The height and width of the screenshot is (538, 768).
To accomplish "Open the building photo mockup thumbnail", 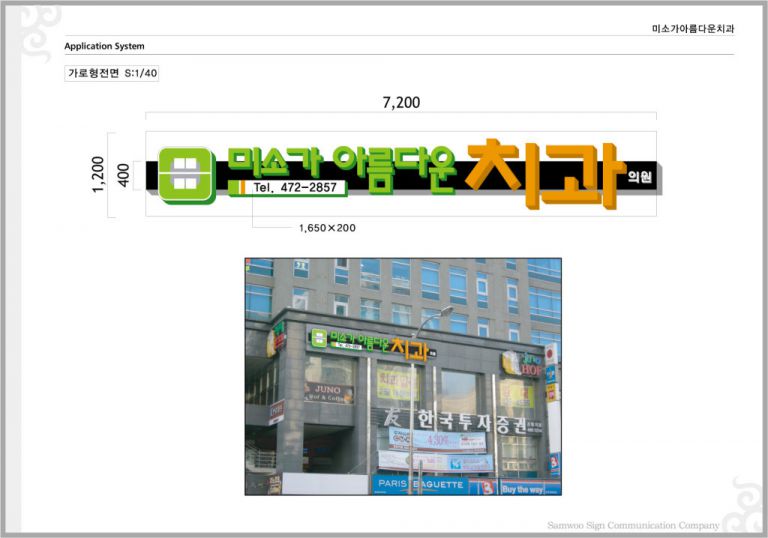I will tap(402, 376).
